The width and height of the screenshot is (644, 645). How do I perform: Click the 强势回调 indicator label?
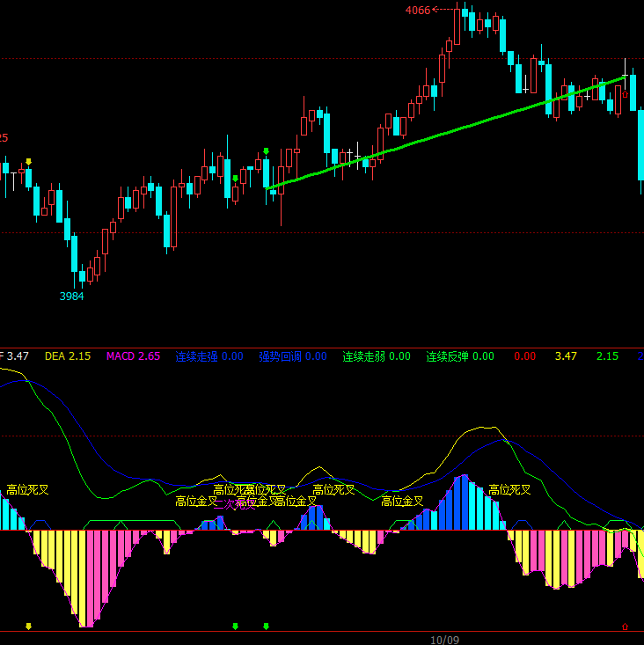[x=292, y=356]
